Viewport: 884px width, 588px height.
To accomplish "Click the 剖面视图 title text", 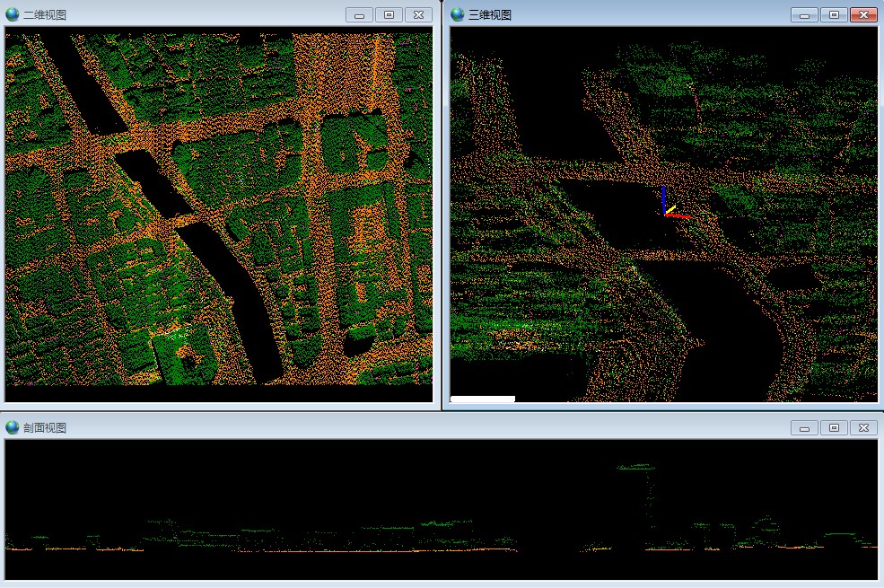I will click(45, 428).
